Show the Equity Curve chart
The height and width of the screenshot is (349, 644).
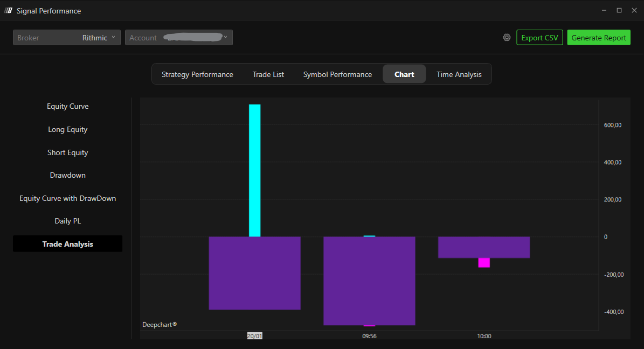(x=68, y=106)
